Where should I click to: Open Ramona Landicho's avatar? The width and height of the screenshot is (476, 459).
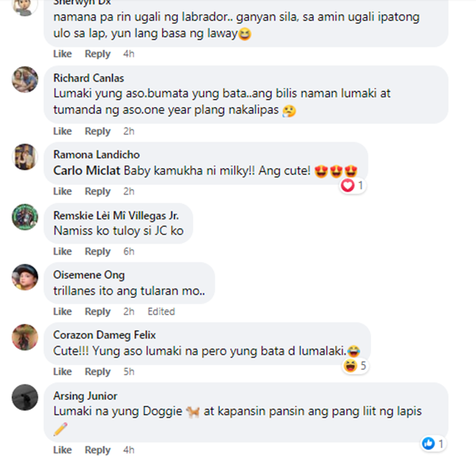point(25,157)
